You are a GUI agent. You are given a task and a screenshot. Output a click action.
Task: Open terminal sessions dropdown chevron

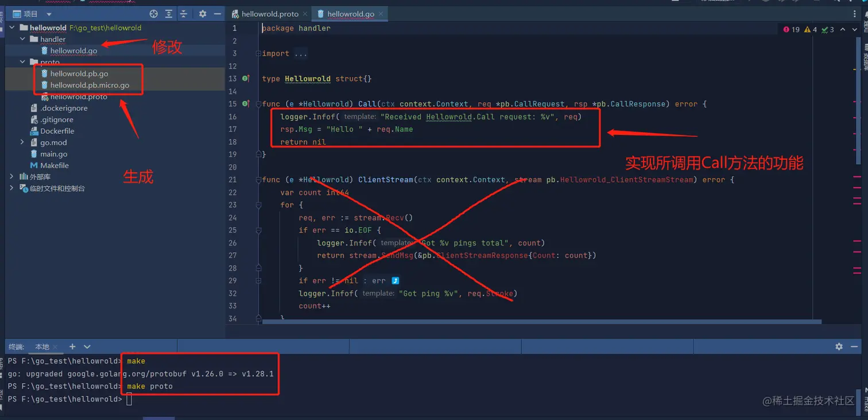pyautogui.click(x=87, y=346)
